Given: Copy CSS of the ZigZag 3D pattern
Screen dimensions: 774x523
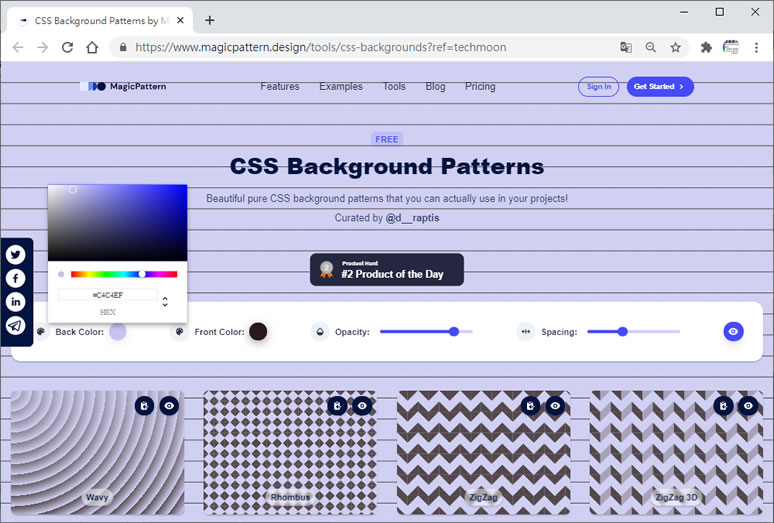Looking at the screenshot, I should (724, 405).
